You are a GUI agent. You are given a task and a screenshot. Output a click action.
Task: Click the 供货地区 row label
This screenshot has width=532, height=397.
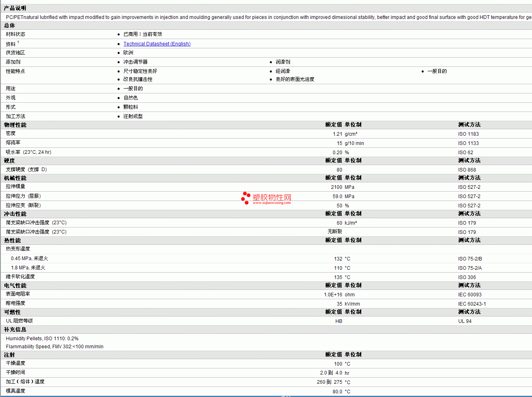tap(16, 53)
